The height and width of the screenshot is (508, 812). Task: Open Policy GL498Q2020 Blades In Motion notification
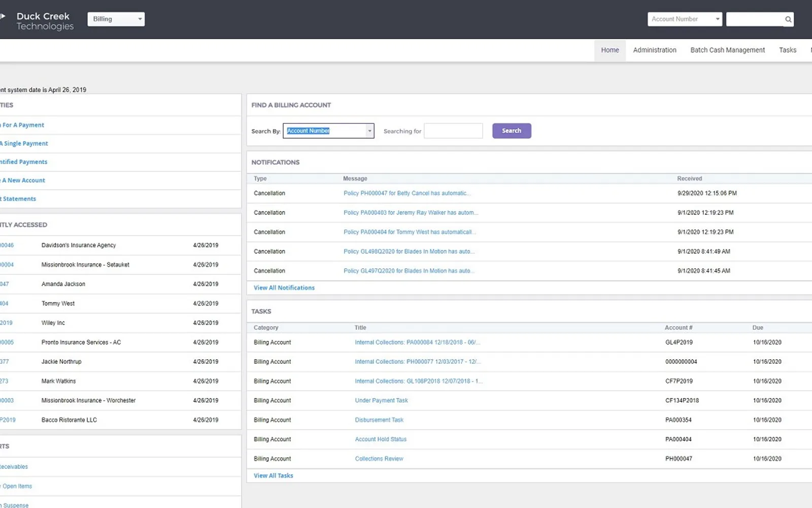[x=409, y=251]
